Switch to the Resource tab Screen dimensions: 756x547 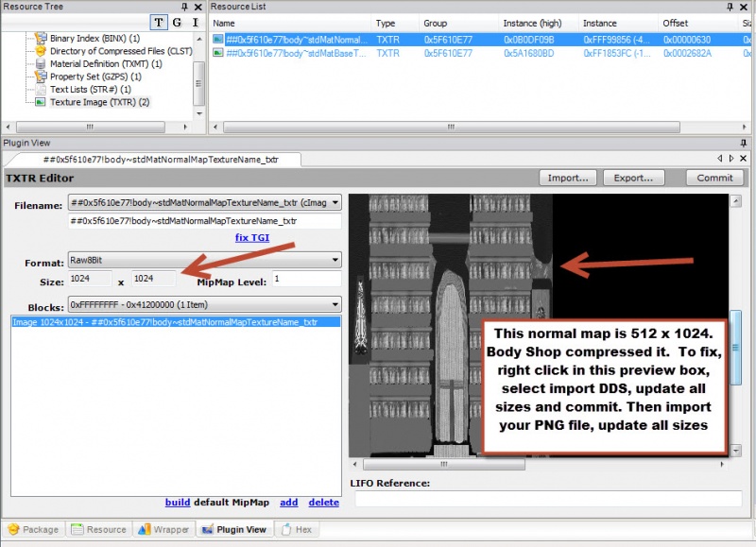point(98,530)
